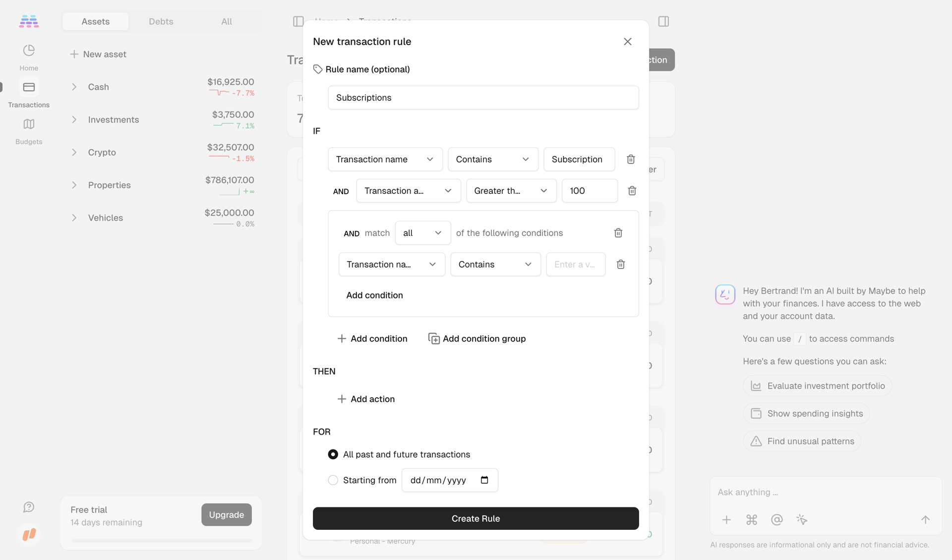952x560 pixels.
Task: Click the @ mention icon in the chat bar
Action: (x=776, y=520)
